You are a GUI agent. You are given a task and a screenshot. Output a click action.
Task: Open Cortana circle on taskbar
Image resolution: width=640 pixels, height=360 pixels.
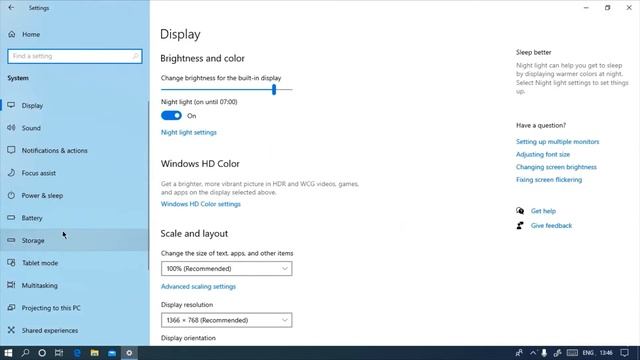(42, 353)
